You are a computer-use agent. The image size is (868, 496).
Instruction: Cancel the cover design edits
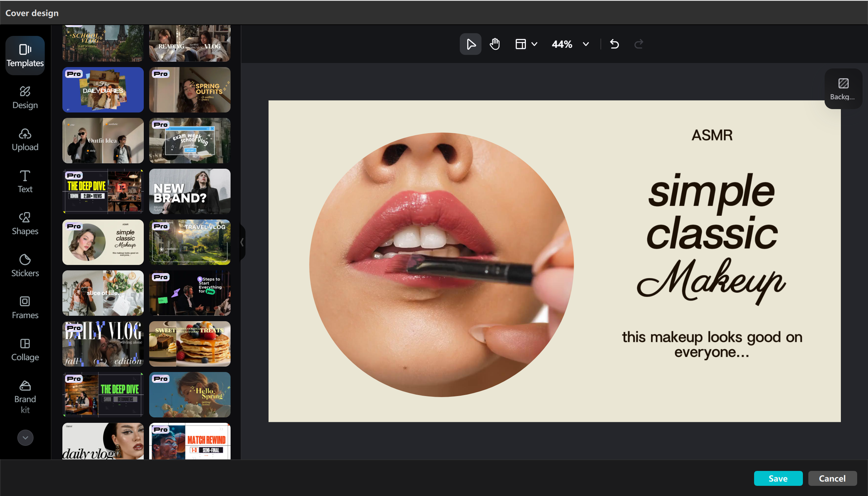tap(832, 478)
